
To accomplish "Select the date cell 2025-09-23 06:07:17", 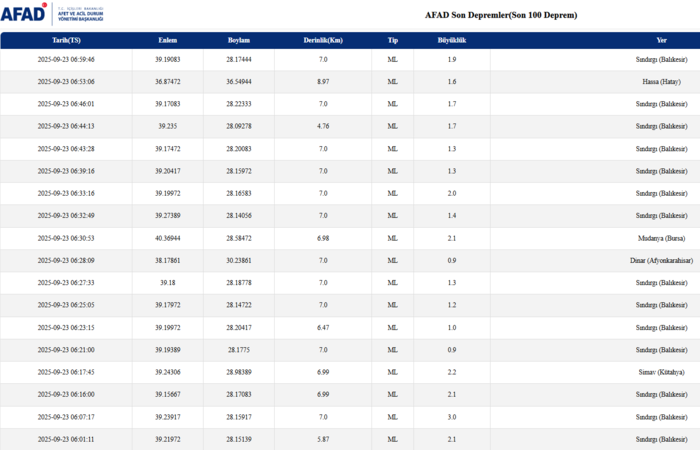I will (66, 417).
